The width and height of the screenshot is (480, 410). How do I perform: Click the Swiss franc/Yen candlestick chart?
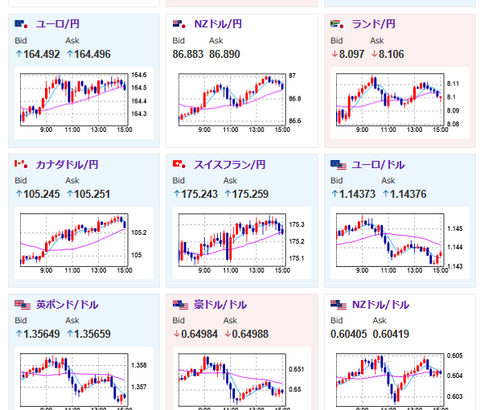(242, 243)
